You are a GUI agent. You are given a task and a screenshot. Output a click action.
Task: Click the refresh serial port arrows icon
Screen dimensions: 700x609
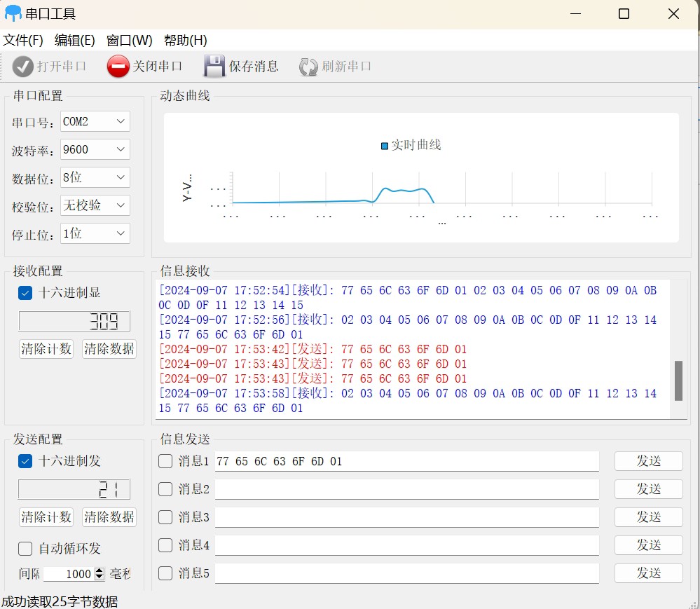[308, 67]
